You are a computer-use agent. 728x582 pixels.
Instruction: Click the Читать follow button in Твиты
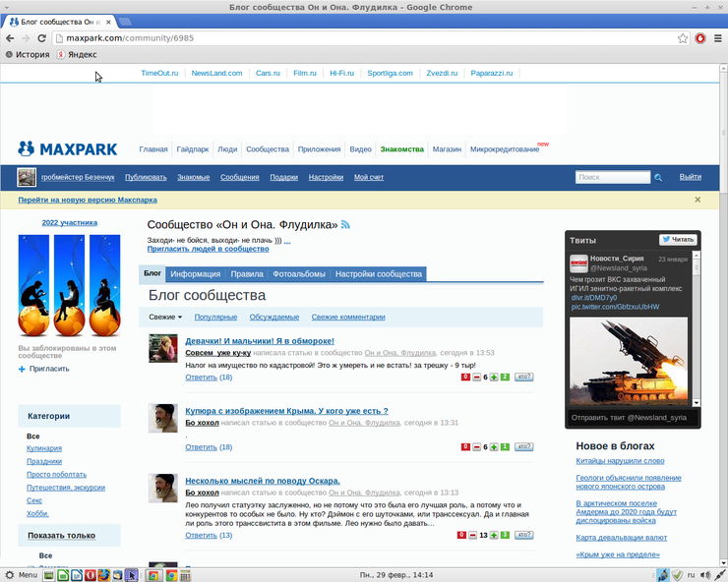click(678, 240)
